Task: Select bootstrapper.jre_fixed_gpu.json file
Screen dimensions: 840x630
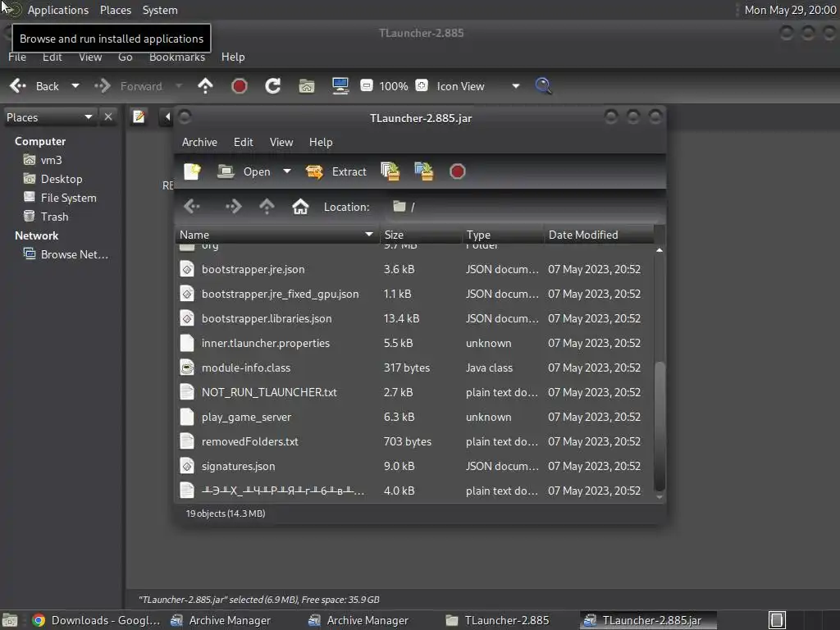Action: point(414,294)
